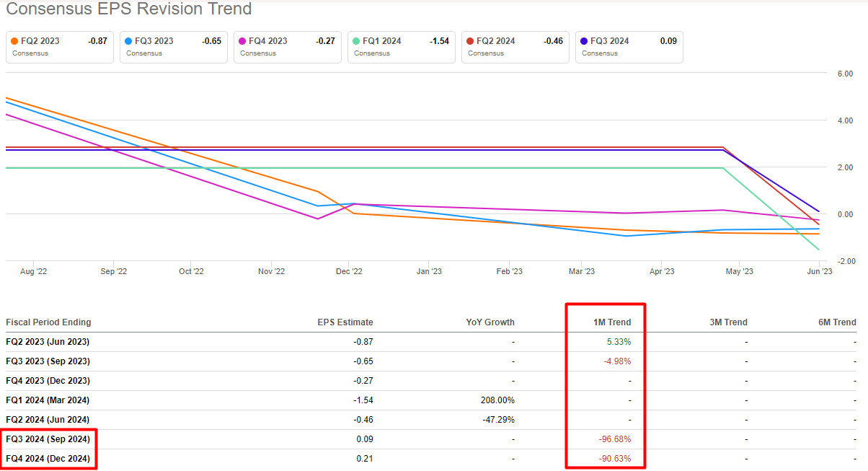The height and width of the screenshot is (471, 868).
Task: Select the 6M Trend column header
Action: tap(837, 322)
